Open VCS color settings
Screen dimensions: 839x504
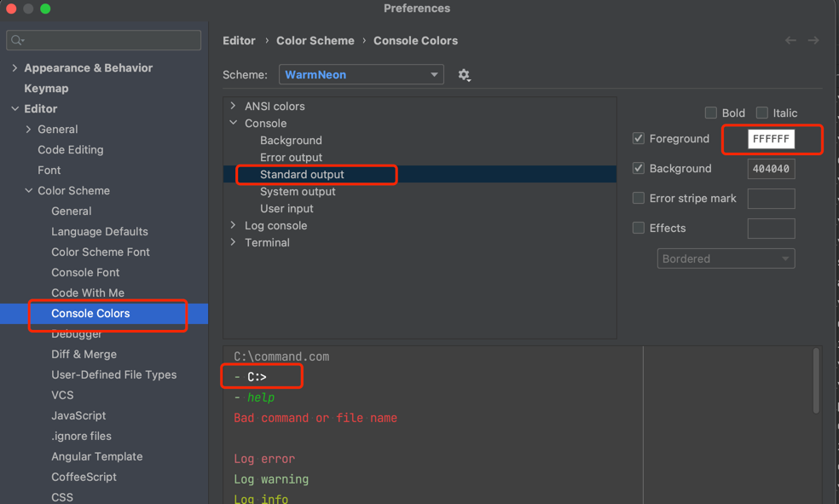pyautogui.click(x=62, y=396)
